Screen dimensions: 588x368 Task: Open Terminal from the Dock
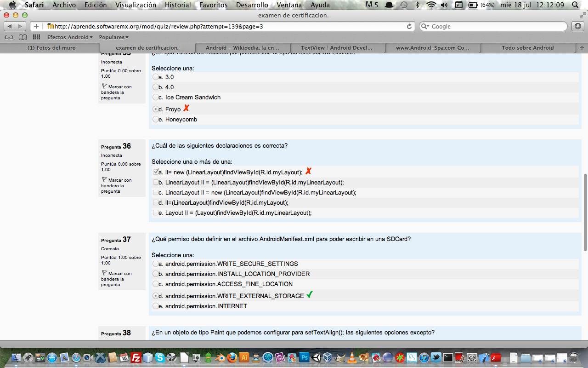click(448, 357)
